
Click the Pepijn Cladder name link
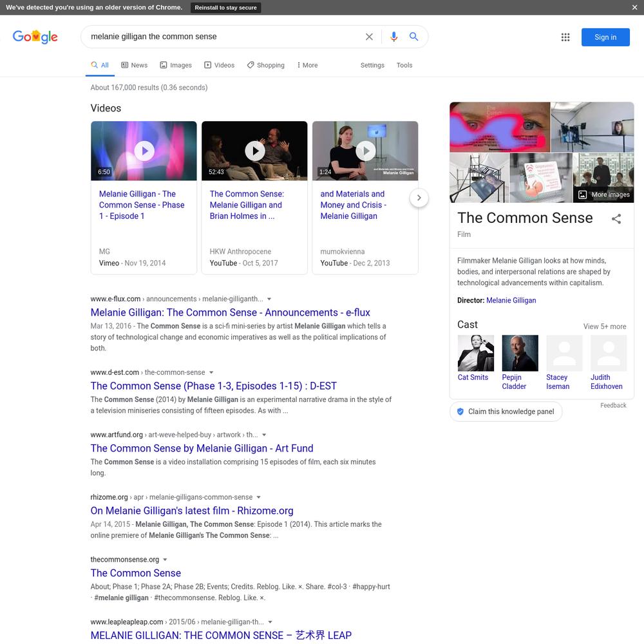click(x=514, y=382)
